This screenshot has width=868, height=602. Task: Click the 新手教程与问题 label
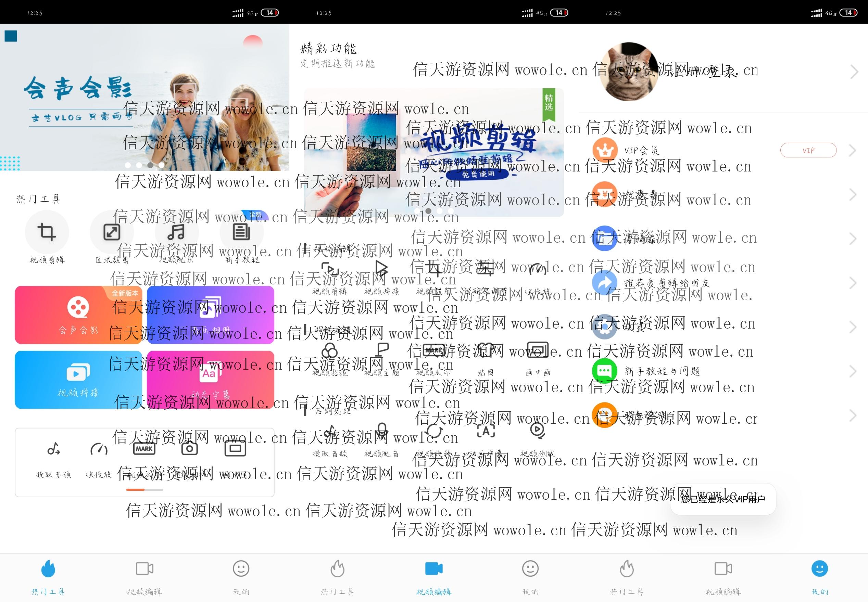662,371
